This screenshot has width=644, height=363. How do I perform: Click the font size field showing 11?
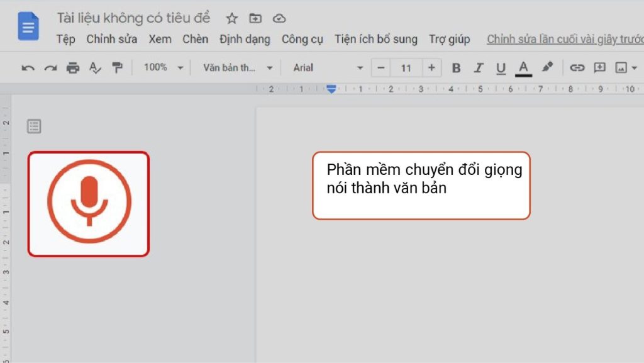[406, 68]
